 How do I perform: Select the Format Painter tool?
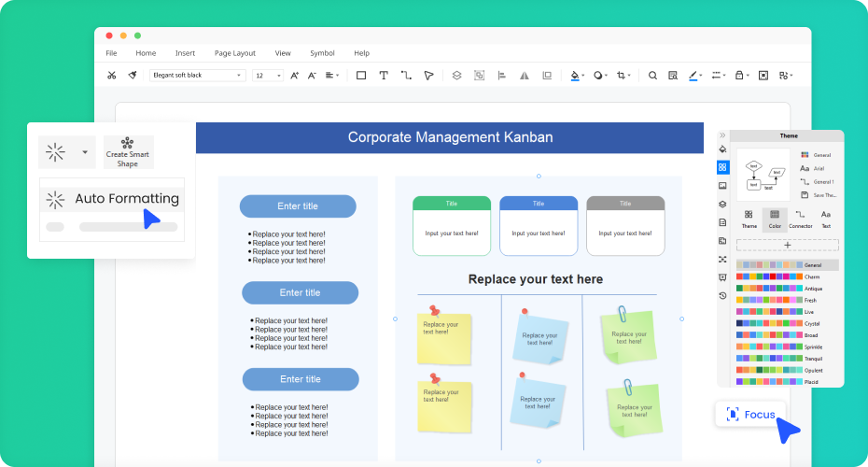coord(133,76)
